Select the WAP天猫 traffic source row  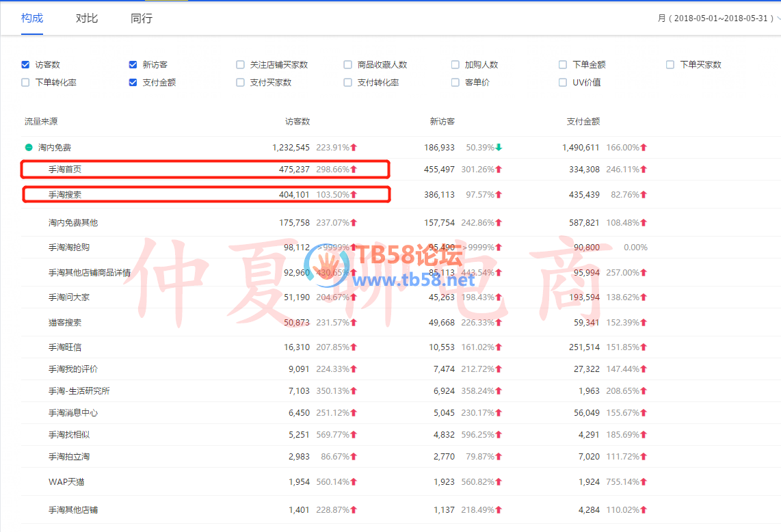pyautogui.click(x=66, y=482)
